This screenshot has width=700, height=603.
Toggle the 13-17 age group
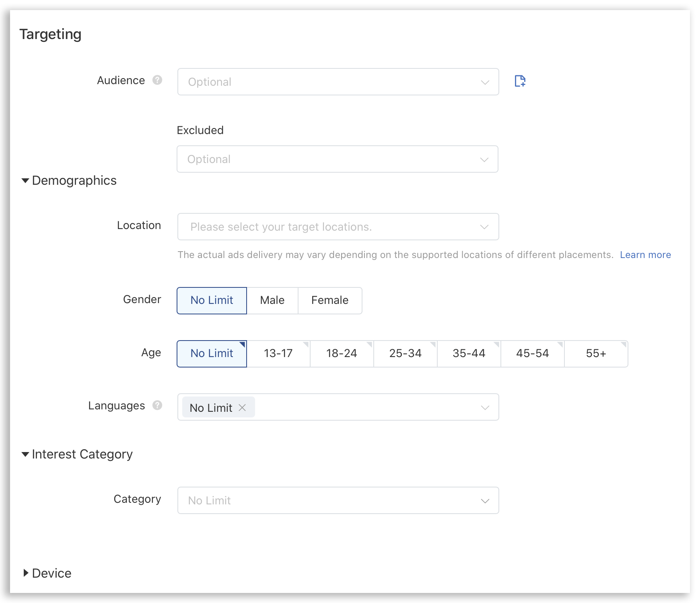pos(278,353)
